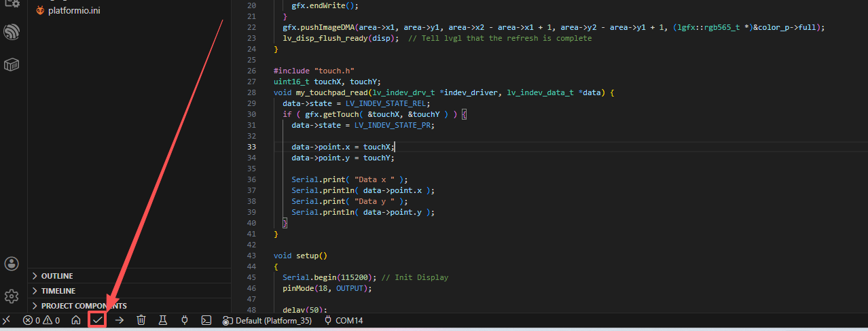
Task: Expand the Outline section
Action: (57, 276)
